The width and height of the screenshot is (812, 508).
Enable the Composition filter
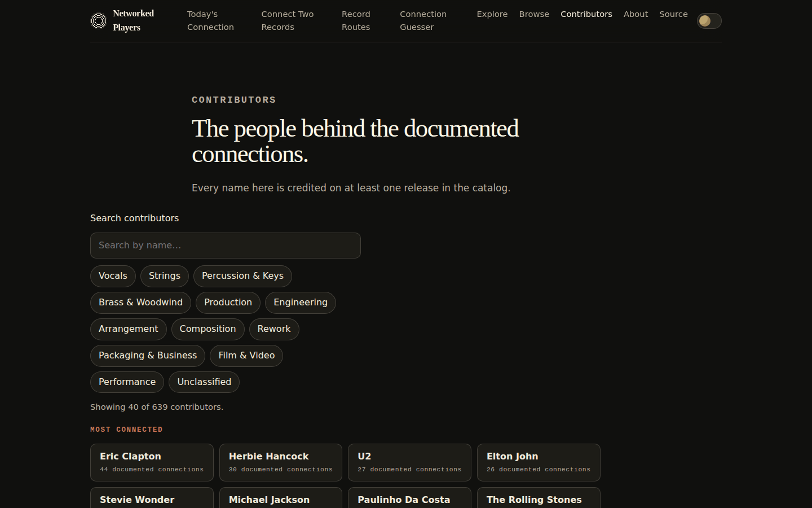[208, 329]
